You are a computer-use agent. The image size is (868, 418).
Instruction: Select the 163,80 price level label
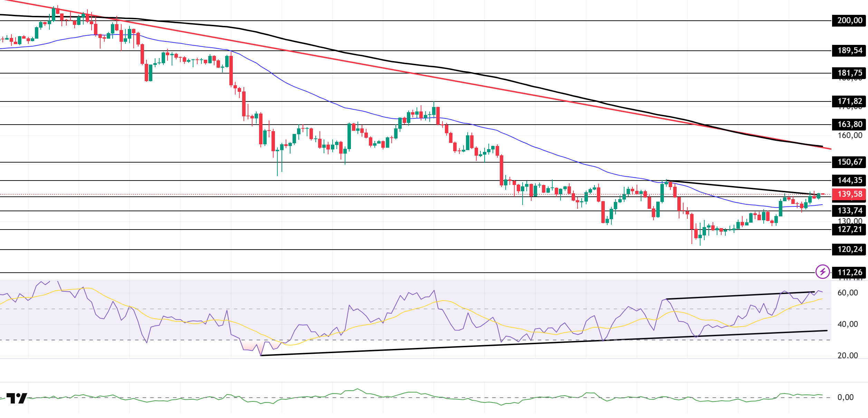pos(849,125)
